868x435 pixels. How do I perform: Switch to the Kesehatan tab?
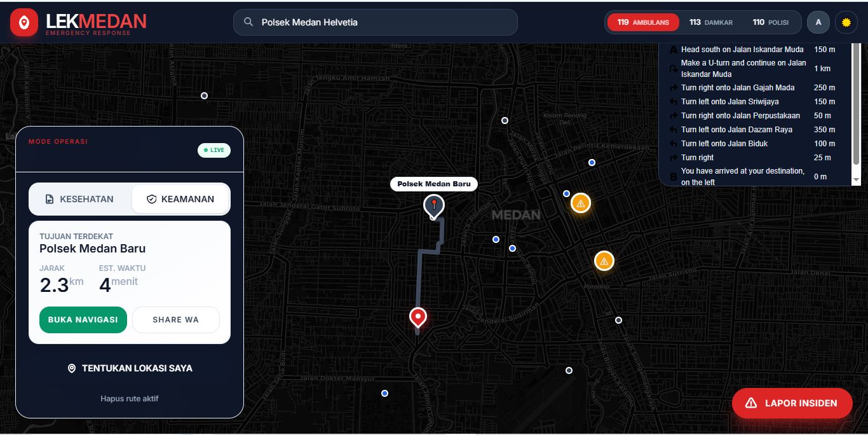click(x=81, y=199)
